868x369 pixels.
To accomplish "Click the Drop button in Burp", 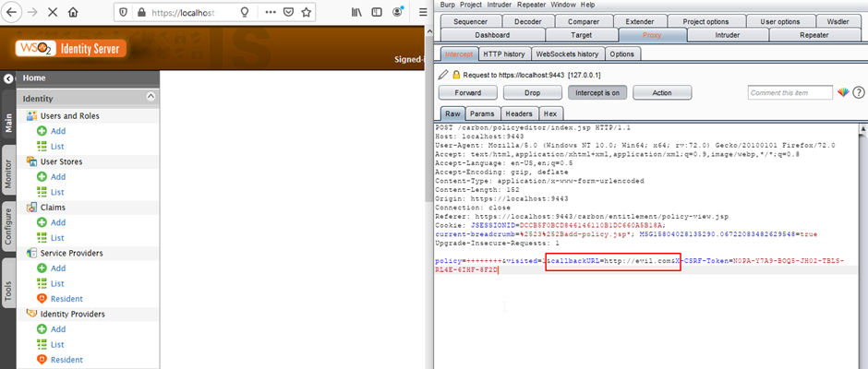I will point(533,93).
